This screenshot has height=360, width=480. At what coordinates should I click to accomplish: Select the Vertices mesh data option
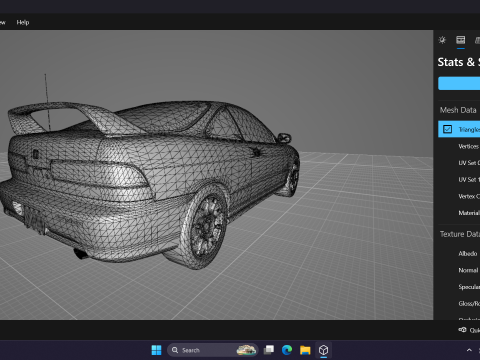(469, 146)
